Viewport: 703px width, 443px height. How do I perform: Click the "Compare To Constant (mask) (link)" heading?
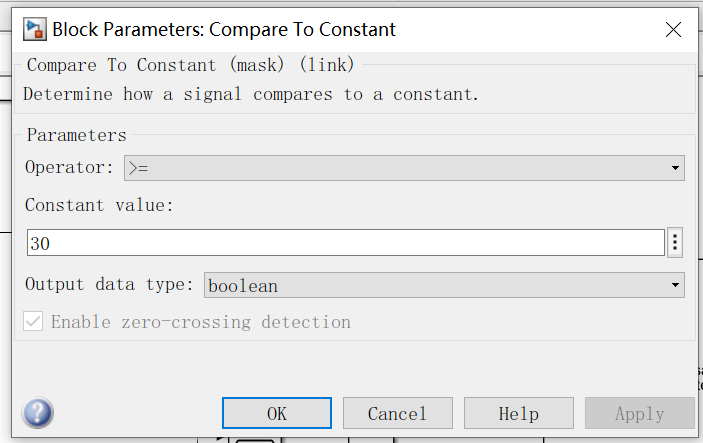190,65
